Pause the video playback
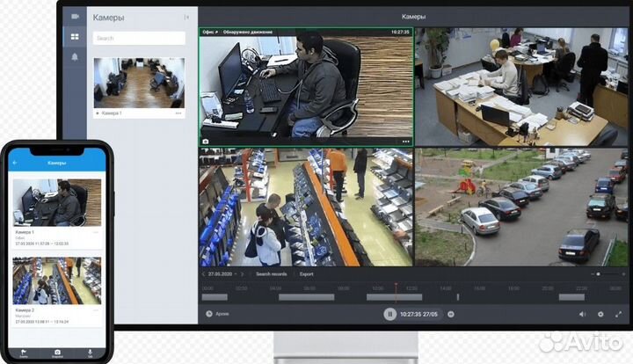Image resolution: width=633 pixels, height=364 pixels. tap(389, 314)
